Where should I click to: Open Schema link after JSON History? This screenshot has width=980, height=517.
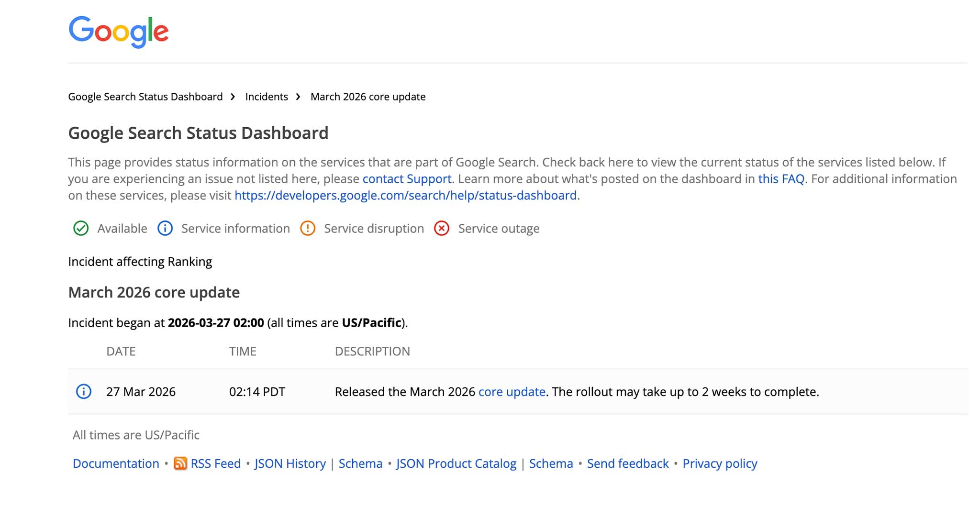[360, 463]
